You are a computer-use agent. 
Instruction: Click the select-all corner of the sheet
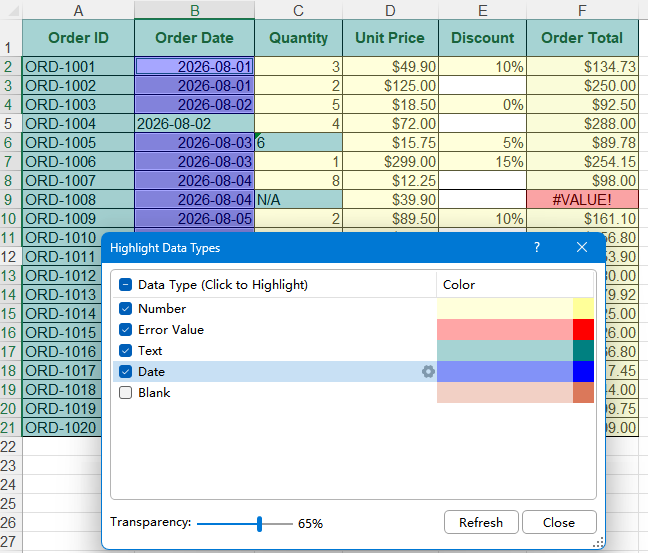(11, 10)
